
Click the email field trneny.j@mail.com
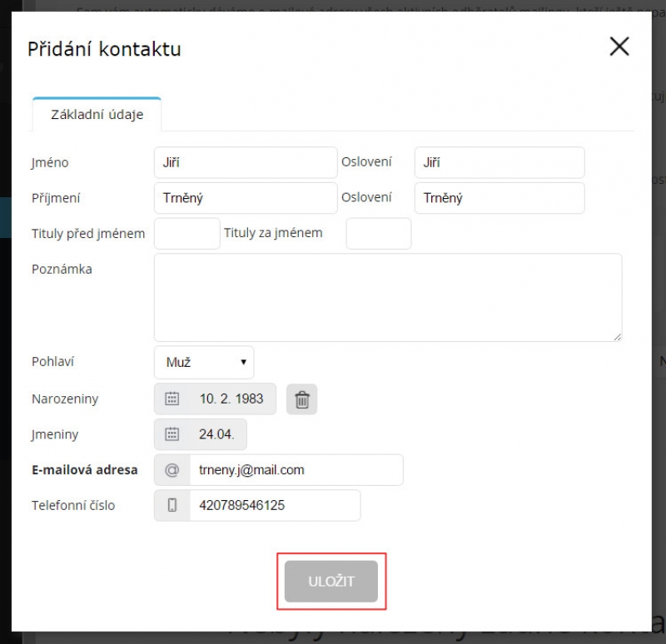click(296, 470)
